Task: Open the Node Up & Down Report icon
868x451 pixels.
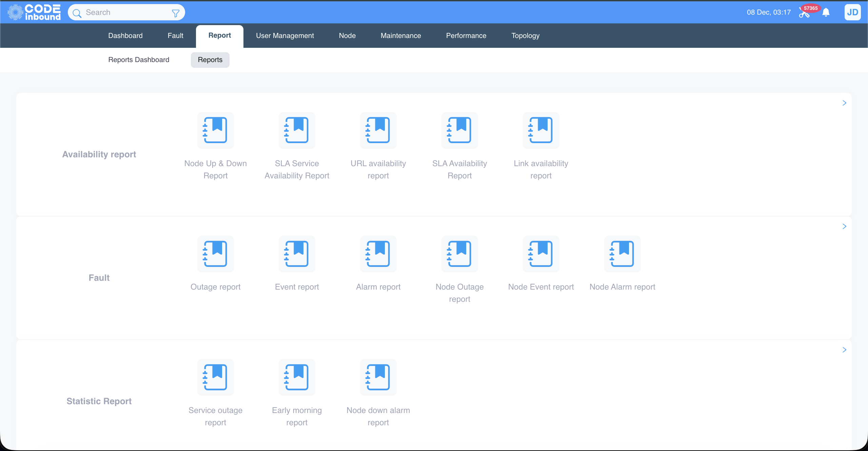Action: pyautogui.click(x=216, y=131)
